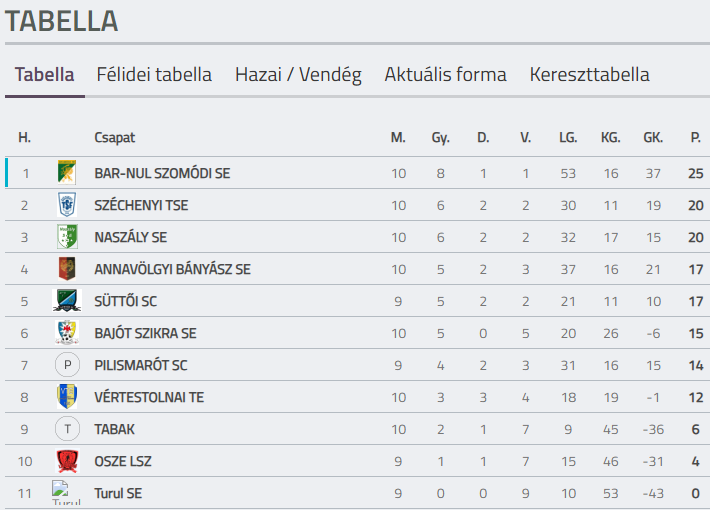Click the OSZE LSZ red crest
The image size is (710, 510).
click(x=67, y=461)
